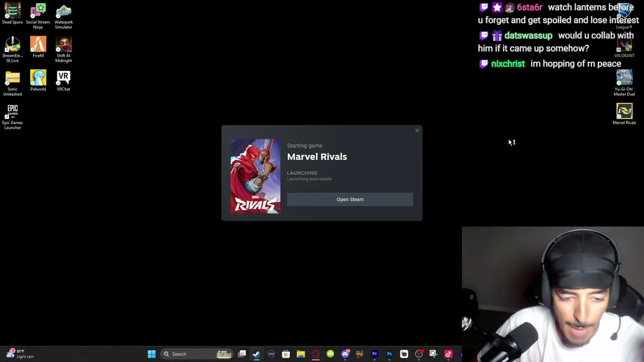Select the Rocket League desktop icon

(624, 16)
